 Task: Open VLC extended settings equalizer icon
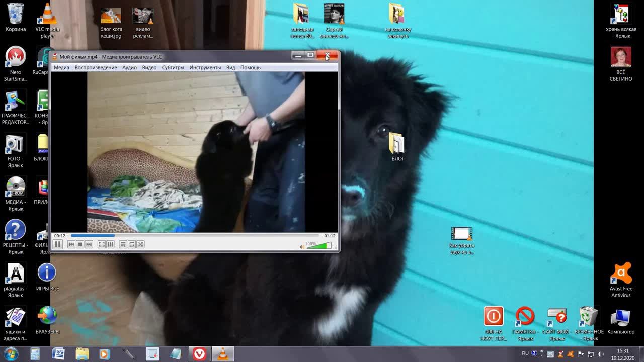click(x=110, y=244)
